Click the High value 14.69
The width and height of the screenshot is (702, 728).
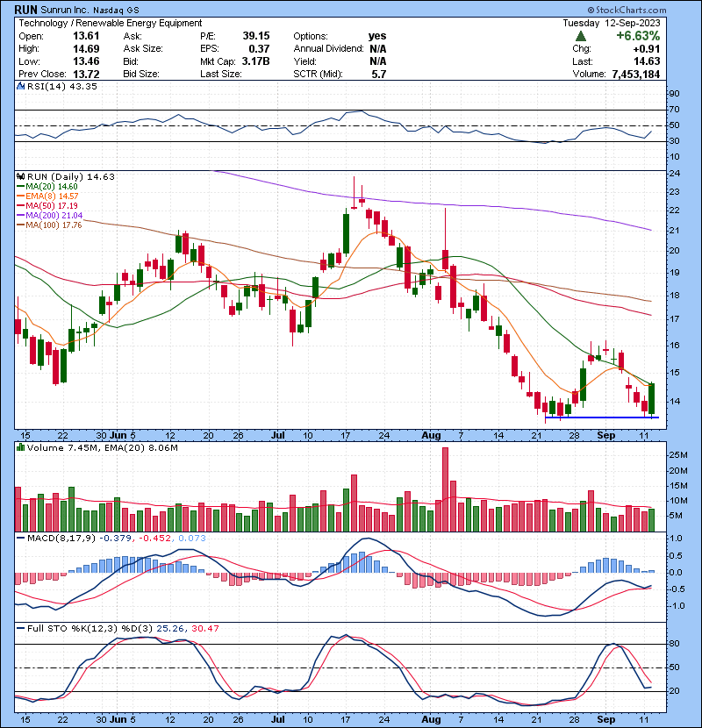click(86, 49)
